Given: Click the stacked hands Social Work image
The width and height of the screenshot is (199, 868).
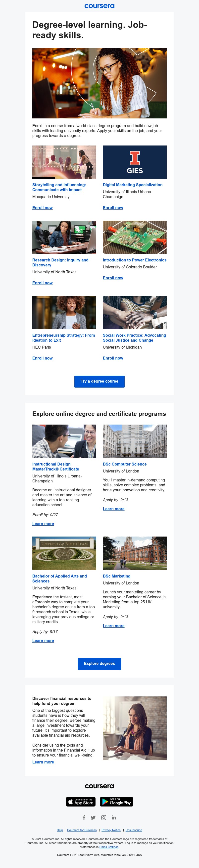Looking at the screenshot, I should (135, 312).
